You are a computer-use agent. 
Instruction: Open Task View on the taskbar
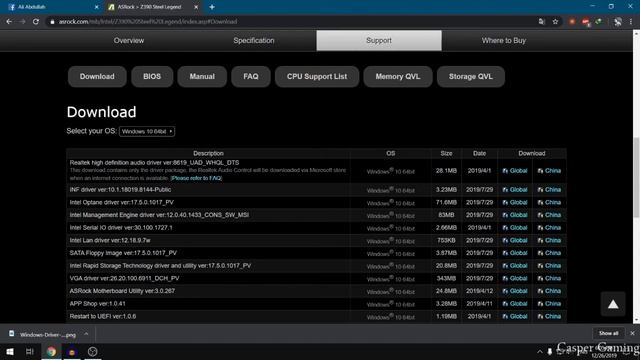click(x=30, y=351)
